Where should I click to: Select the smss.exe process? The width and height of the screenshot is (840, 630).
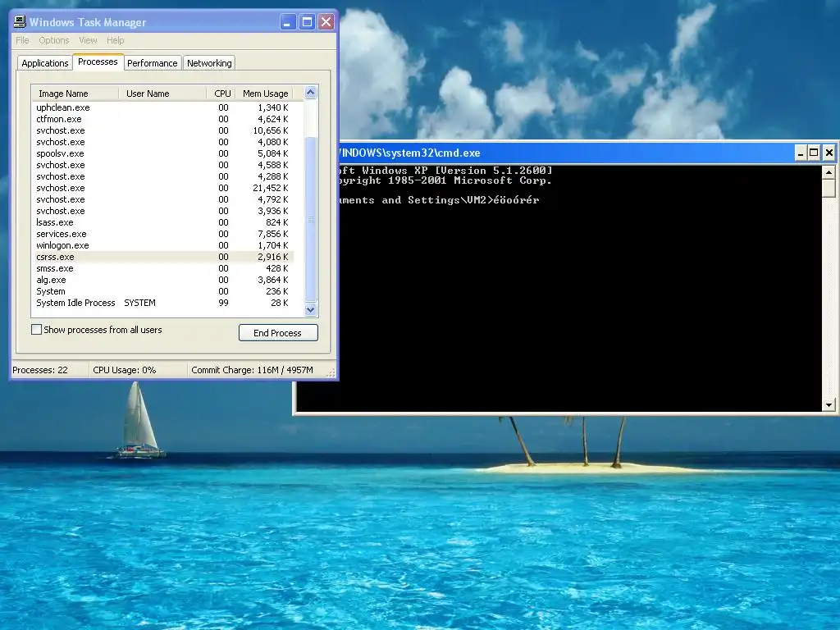click(x=163, y=268)
